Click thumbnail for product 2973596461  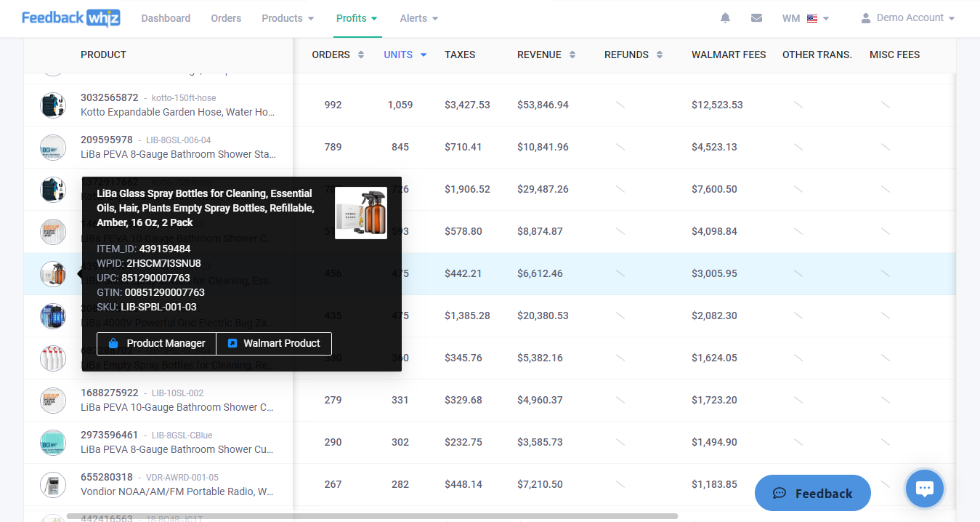click(x=53, y=442)
